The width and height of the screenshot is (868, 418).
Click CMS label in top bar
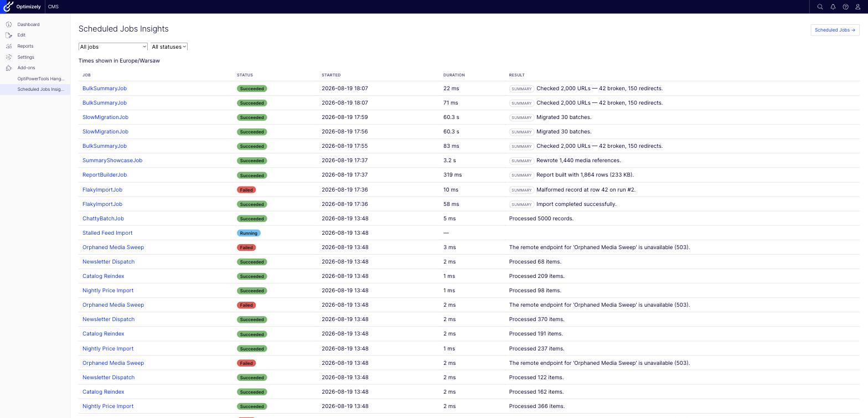(x=53, y=7)
